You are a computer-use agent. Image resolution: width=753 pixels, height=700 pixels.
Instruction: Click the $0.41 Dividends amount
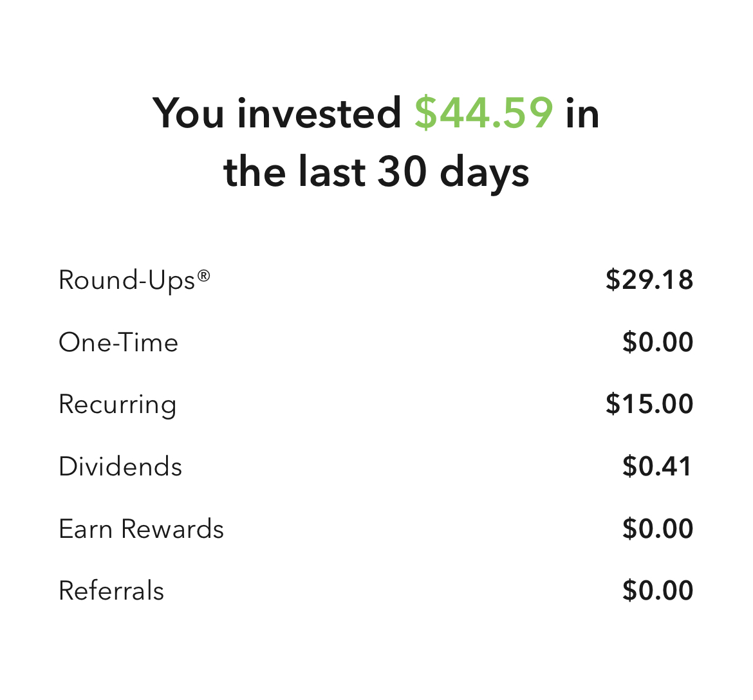(x=657, y=466)
